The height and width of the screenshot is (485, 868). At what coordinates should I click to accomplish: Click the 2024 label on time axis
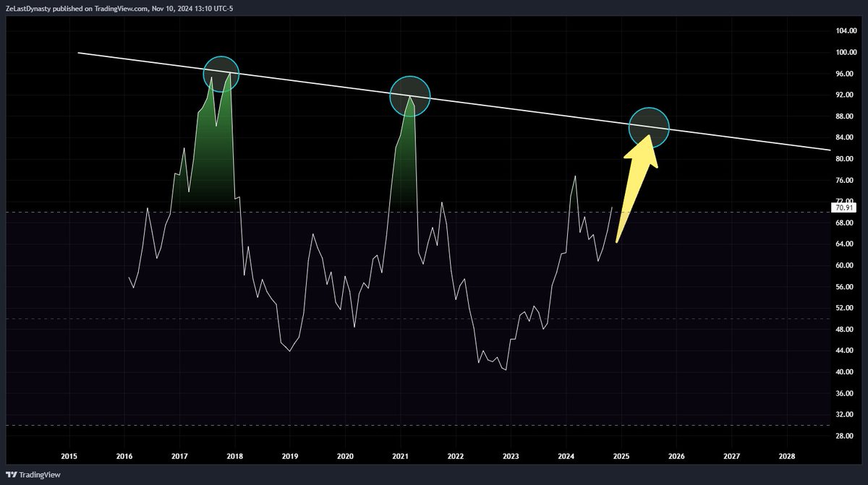pos(566,456)
